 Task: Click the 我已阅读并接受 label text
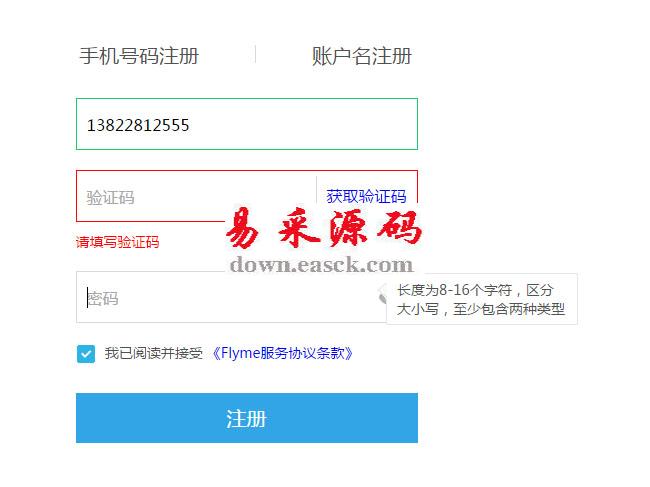tap(153, 353)
